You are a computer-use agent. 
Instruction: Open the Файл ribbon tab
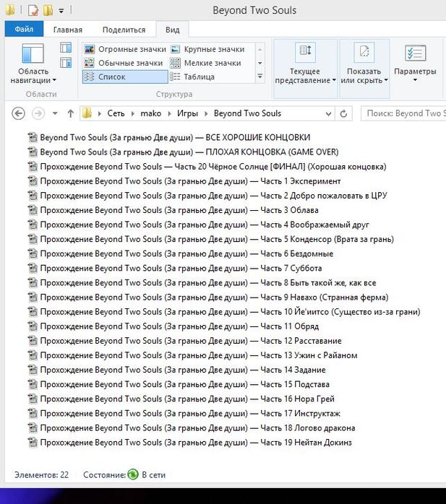tap(24, 29)
